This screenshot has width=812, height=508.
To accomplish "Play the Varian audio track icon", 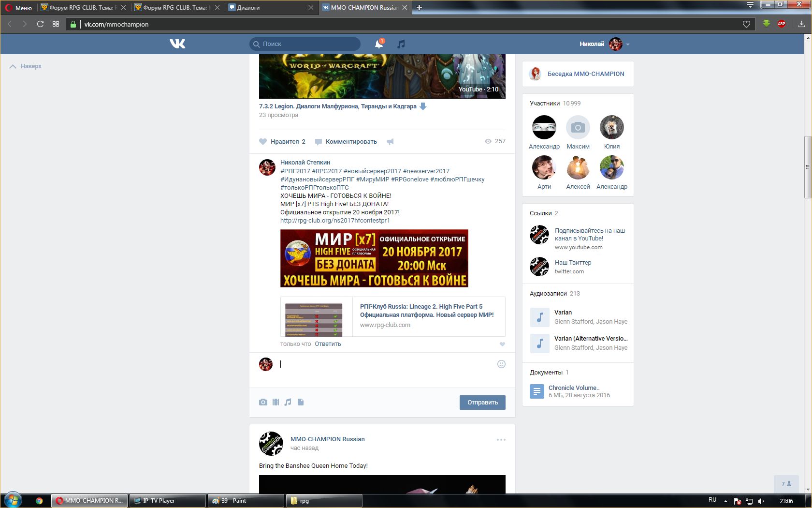I will [x=539, y=317].
